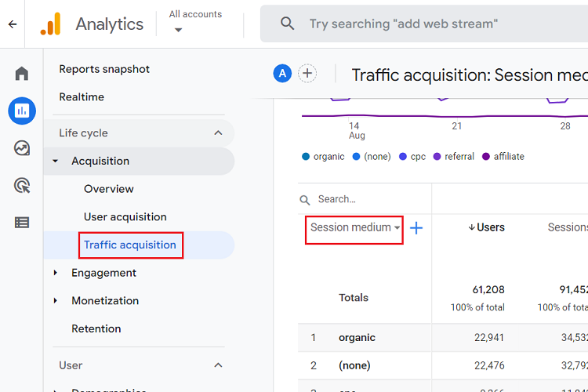The image size is (588, 392).
Task: Collapse the User section
Action: coord(218,365)
